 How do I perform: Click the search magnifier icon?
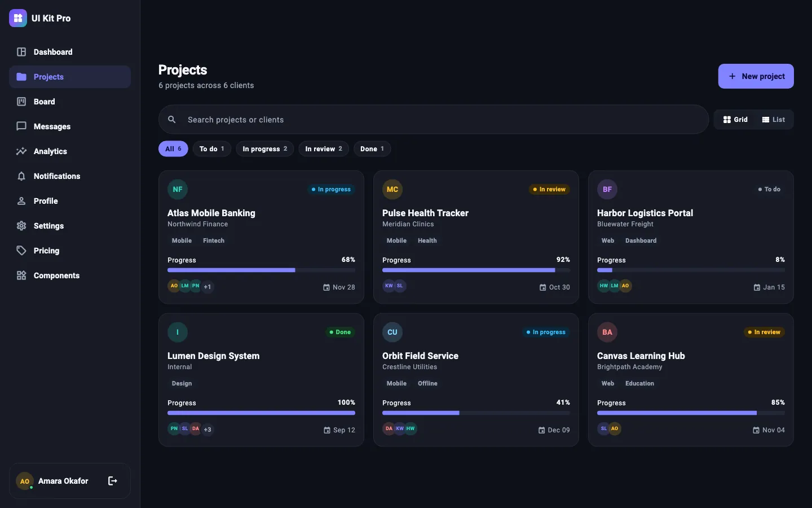tap(172, 120)
